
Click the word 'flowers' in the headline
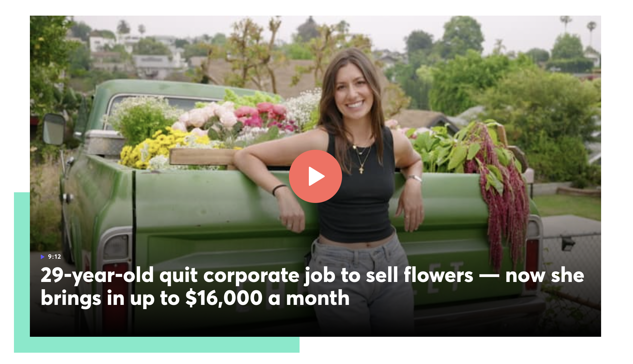pyautogui.click(x=438, y=275)
